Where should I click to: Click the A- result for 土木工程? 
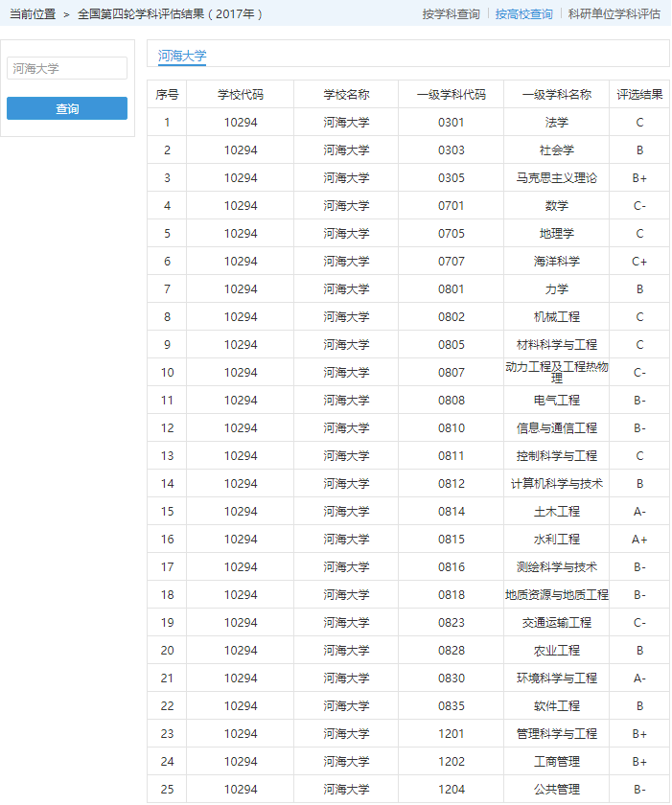click(639, 512)
